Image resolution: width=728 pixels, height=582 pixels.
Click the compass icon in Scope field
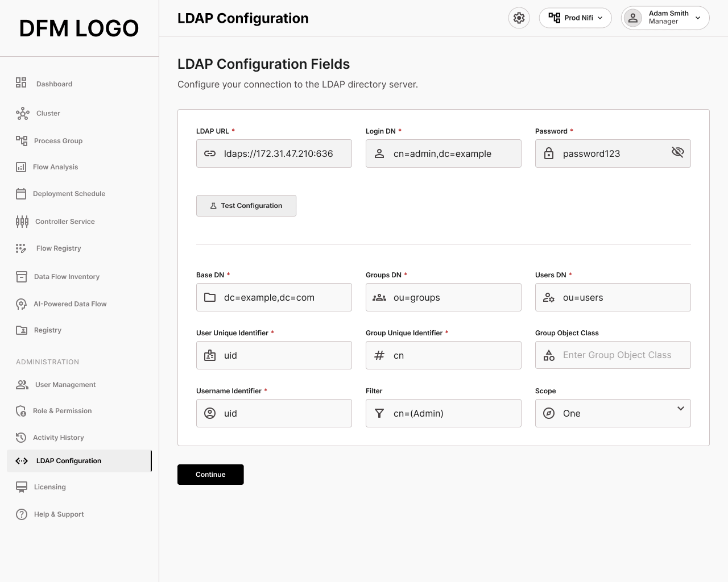coord(549,413)
